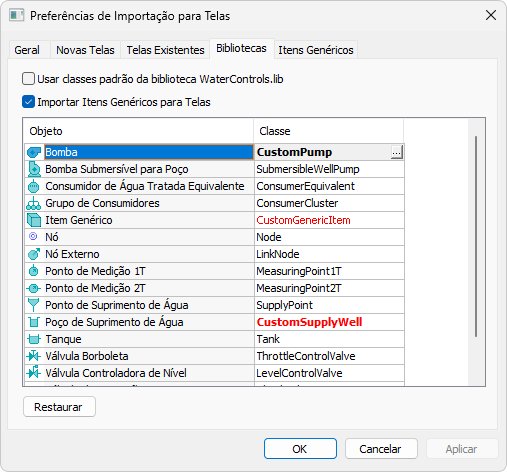The image size is (507, 472).
Task: Uncheck Importar Itens Genéricos para Telas
Action: (28, 102)
